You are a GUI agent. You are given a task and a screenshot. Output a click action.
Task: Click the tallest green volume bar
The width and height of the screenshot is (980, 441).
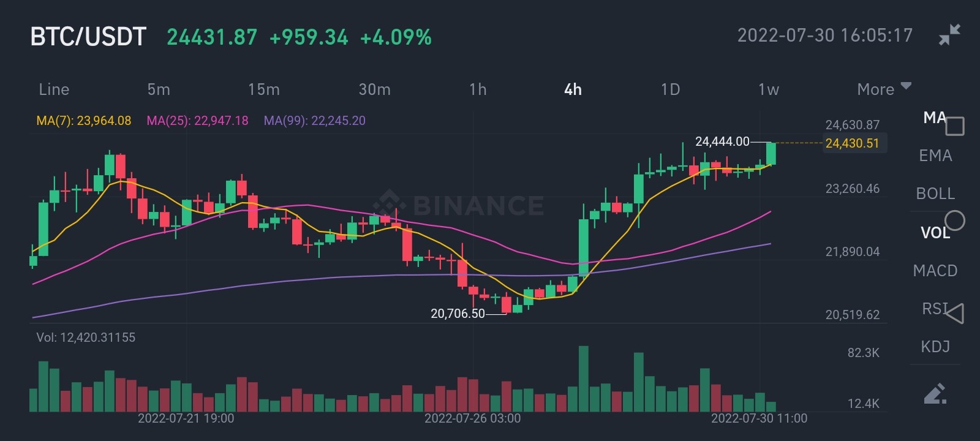click(584, 379)
